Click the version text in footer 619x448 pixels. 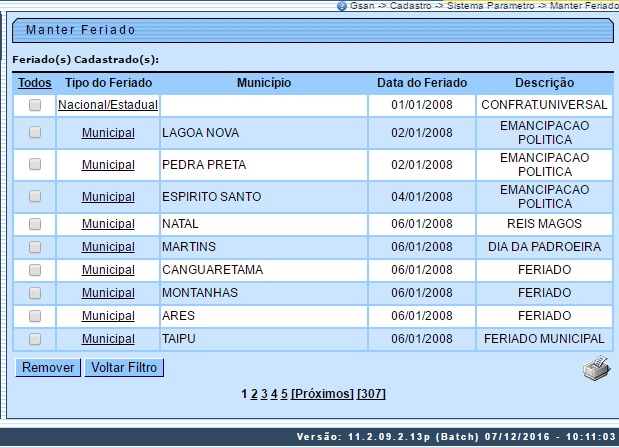point(456,437)
